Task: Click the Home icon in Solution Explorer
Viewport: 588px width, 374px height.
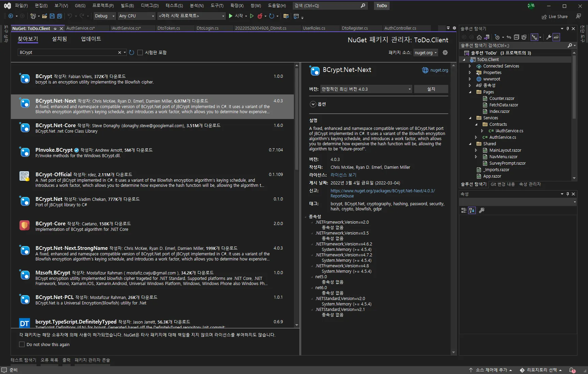Action: pyautogui.click(x=479, y=37)
